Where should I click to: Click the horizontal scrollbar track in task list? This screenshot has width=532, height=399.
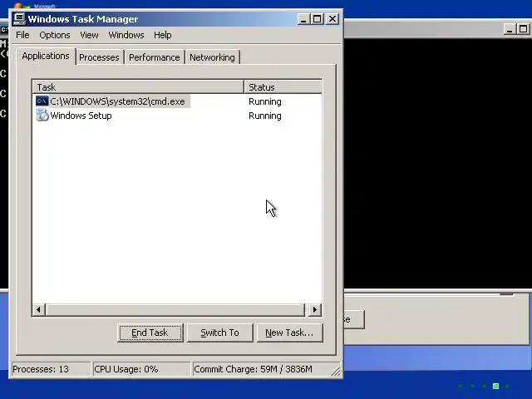pyautogui.click(x=175, y=309)
